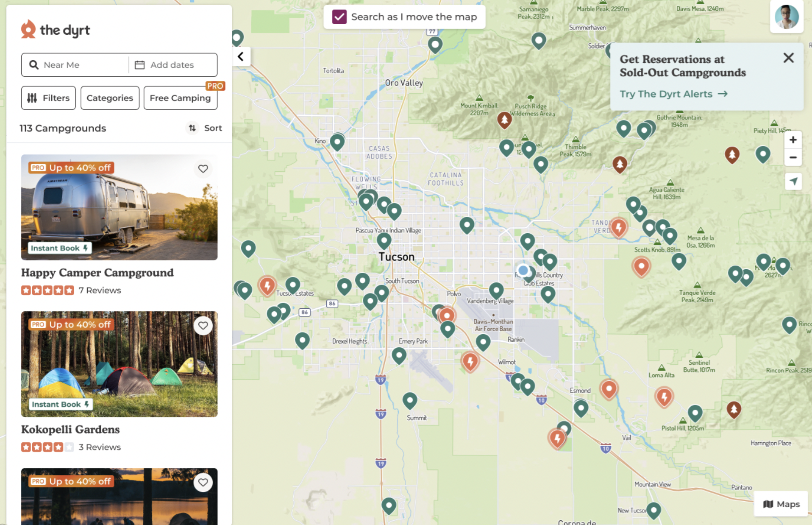The height and width of the screenshot is (525, 812).
Task: Click the green pin near Emery Park
Action: click(399, 355)
